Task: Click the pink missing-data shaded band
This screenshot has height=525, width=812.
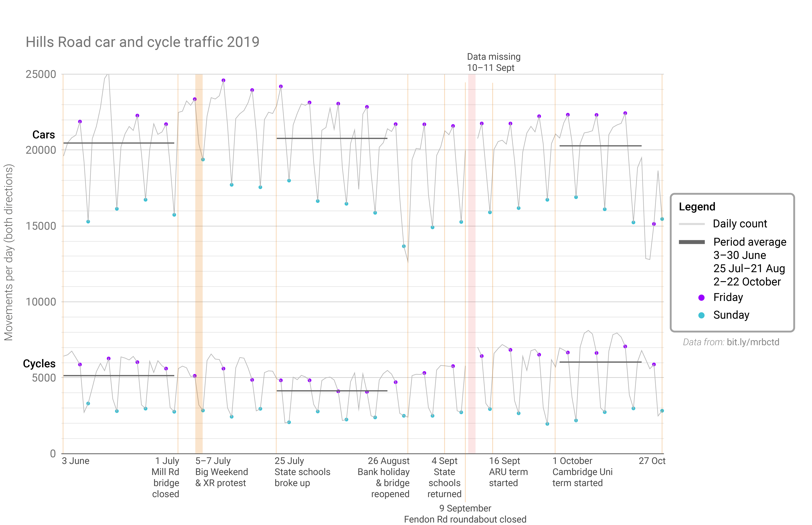Action: click(x=472, y=264)
